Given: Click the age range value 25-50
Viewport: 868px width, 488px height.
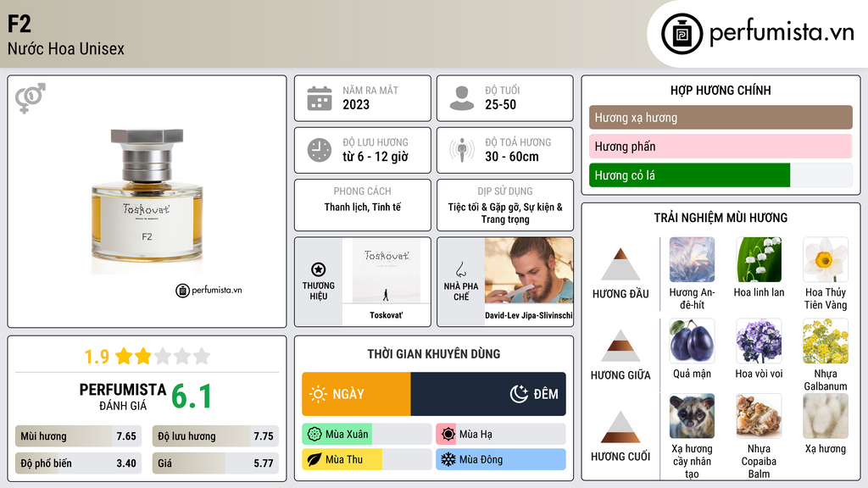Looking at the screenshot, I should (x=500, y=104).
